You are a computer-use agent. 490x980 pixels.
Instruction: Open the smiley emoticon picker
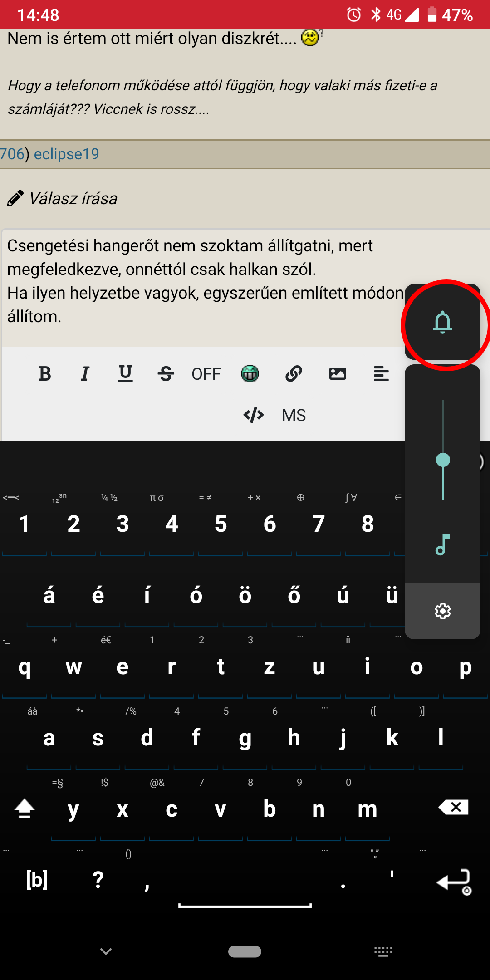pyautogui.click(x=250, y=374)
